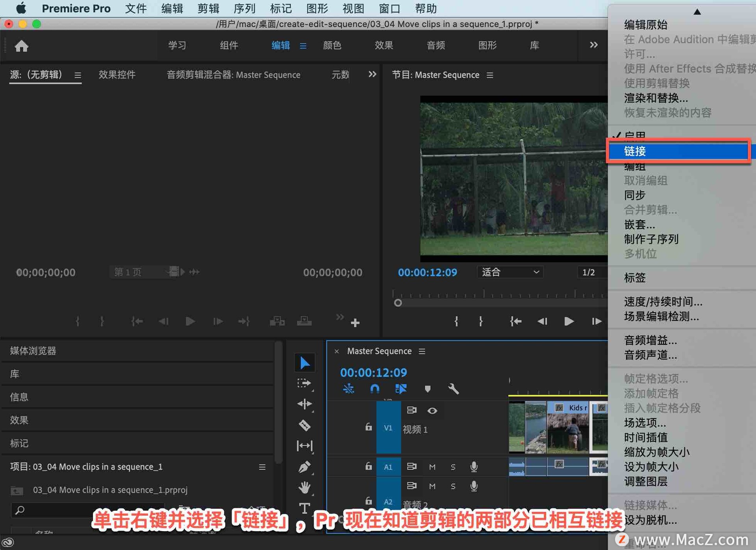Open Source panel menu icon
This screenshot has width=756, height=550.
[x=78, y=75]
